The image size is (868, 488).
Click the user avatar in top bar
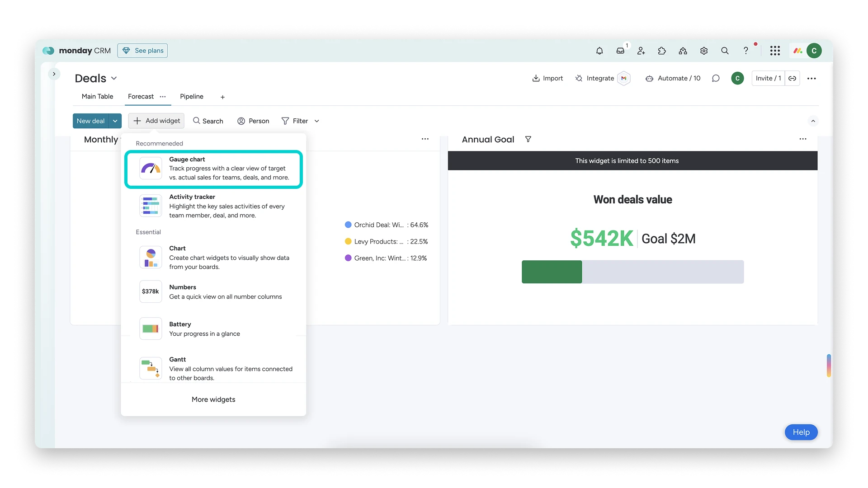pyautogui.click(x=814, y=51)
